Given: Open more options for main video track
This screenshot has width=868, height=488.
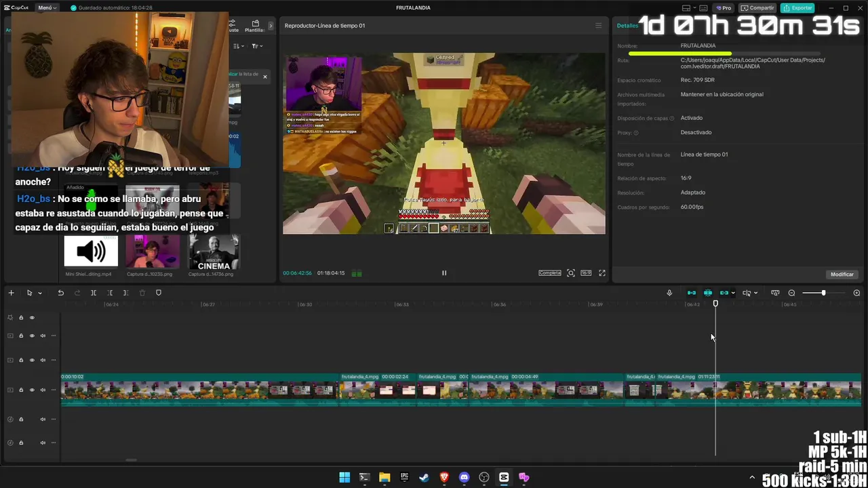Looking at the screenshot, I should 54,390.
